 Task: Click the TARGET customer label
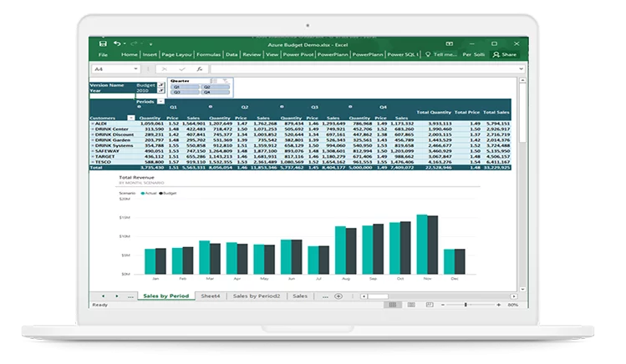(x=105, y=157)
